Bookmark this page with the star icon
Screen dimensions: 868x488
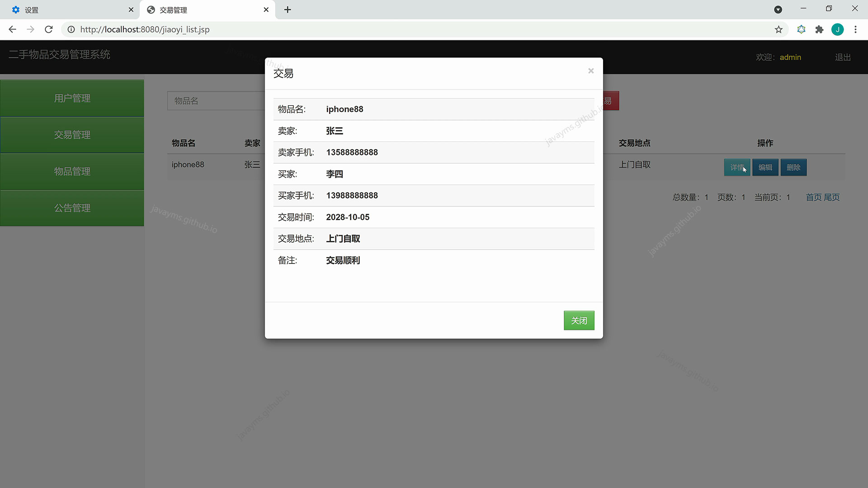(x=778, y=29)
